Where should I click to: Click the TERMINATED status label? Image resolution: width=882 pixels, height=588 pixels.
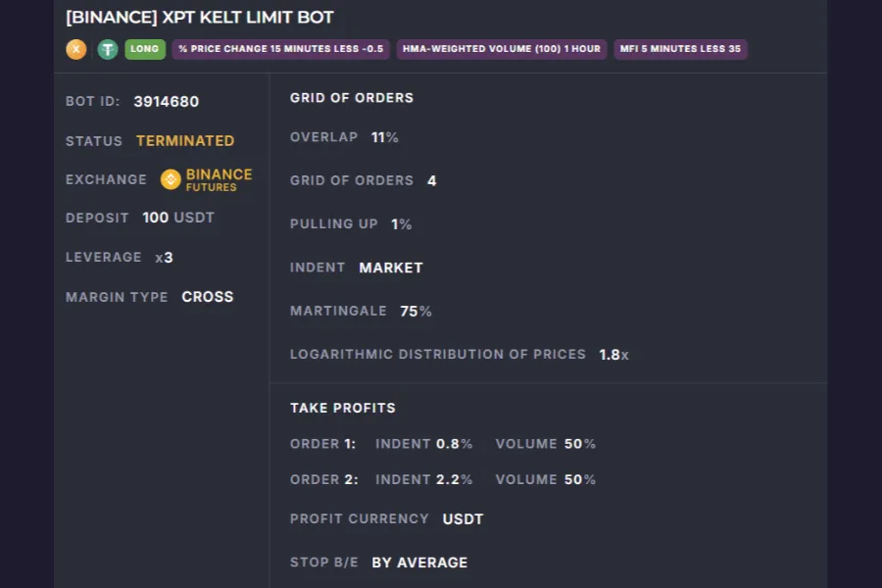point(185,140)
